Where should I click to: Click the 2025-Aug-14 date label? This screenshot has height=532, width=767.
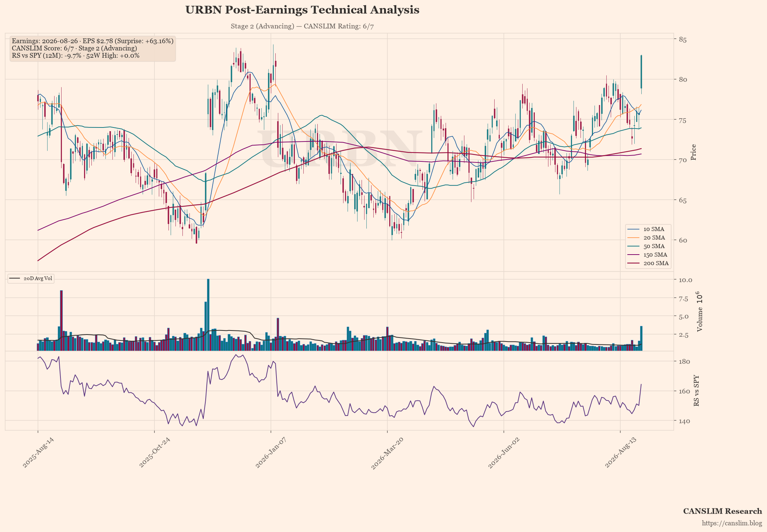pos(38,452)
